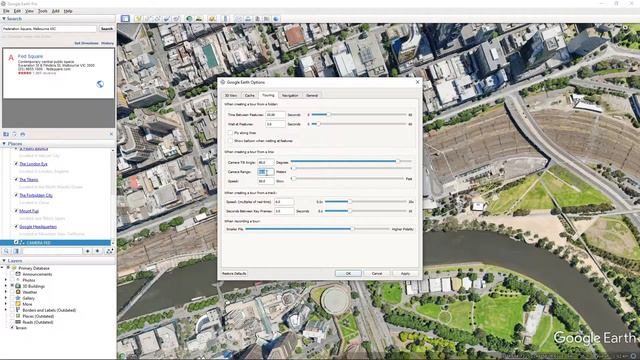Uncheck The Forbidden City placemark

16,195
